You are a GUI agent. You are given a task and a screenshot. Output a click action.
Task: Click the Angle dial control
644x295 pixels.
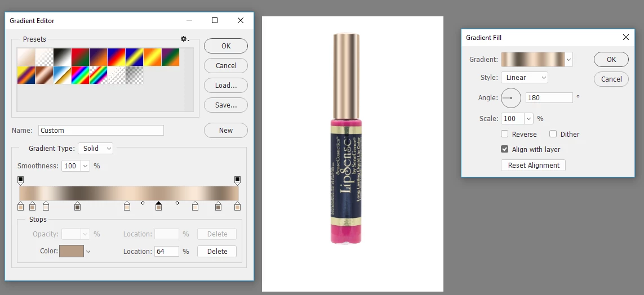point(511,98)
